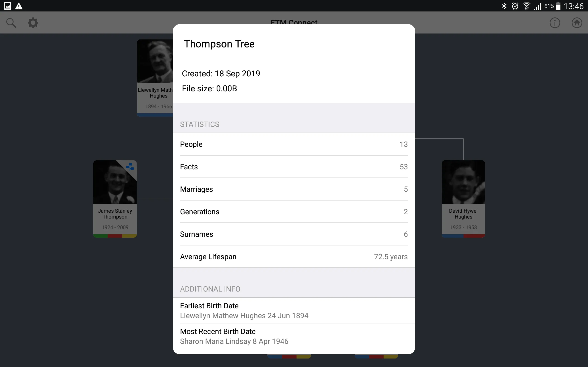Toggle the FTM Connect app header
The image size is (588, 367).
[x=294, y=22]
